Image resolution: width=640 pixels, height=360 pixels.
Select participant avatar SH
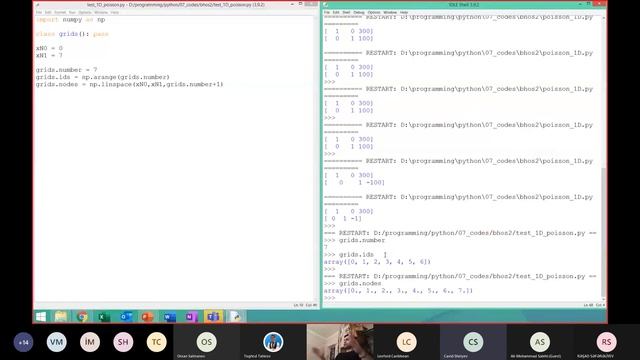pyautogui.click(x=123, y=342)
